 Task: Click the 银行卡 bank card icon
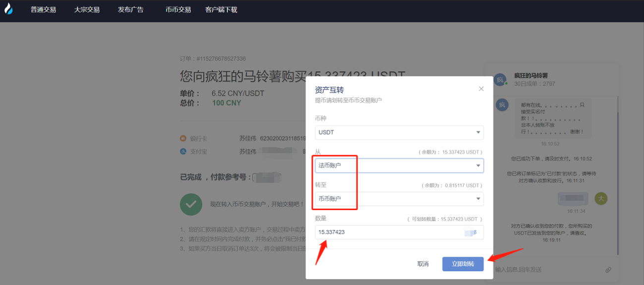point(183,138)
